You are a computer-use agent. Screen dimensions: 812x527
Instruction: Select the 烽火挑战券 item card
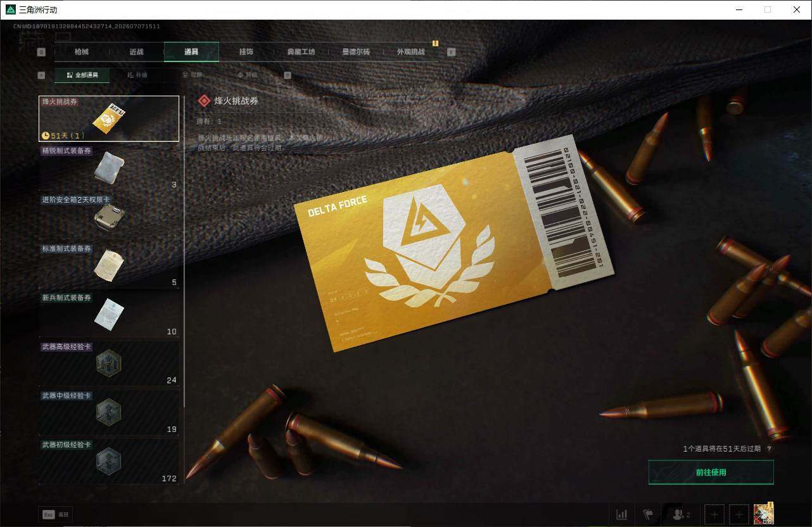(109, 118)
